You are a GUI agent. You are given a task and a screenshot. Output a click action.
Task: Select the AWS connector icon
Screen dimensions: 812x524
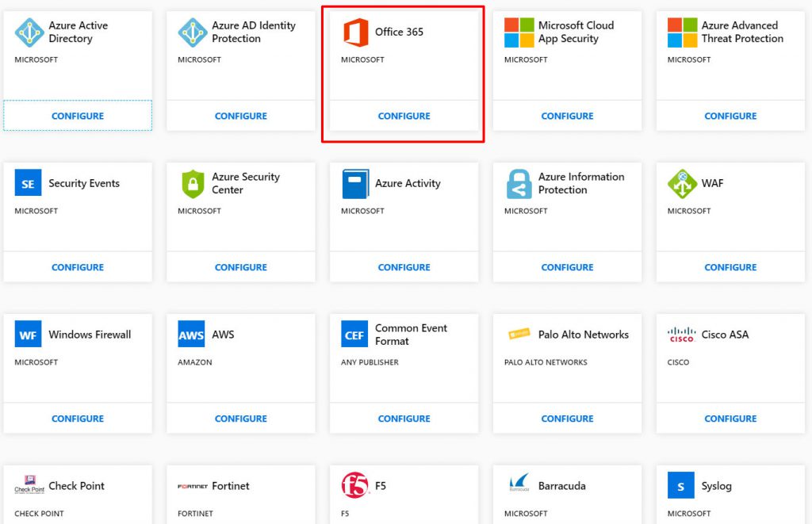coord(191,334)
